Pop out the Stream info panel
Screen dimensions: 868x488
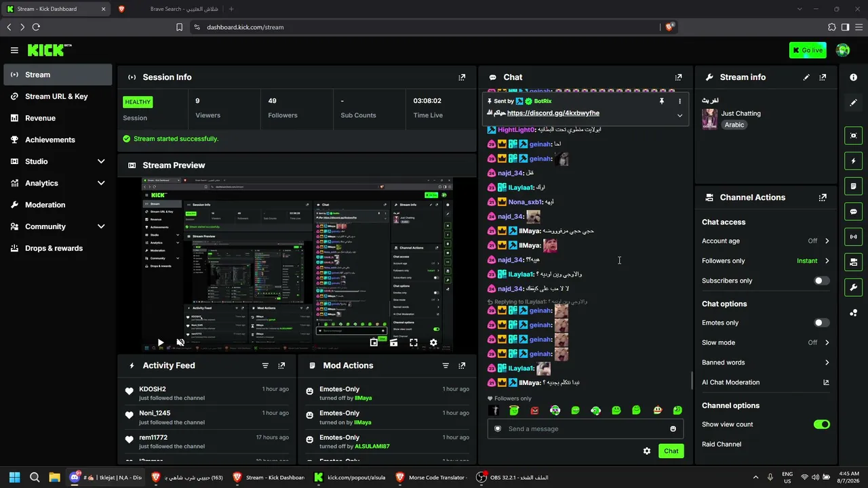click(x=823, y=77)
